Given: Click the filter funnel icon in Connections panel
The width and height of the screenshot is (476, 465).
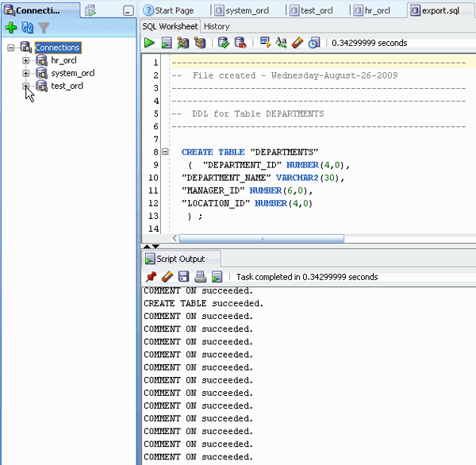Looking at the screenshot, I should click(44, 28).
